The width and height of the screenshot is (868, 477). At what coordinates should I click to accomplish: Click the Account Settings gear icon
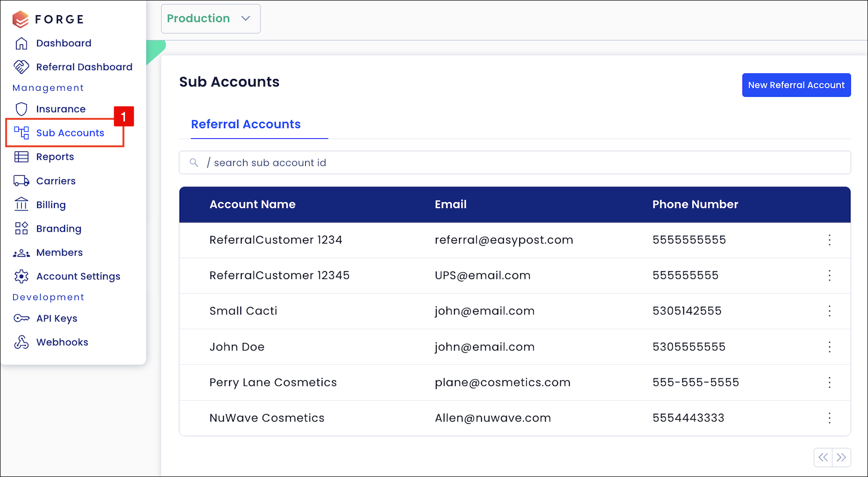(x=21, y=276)
